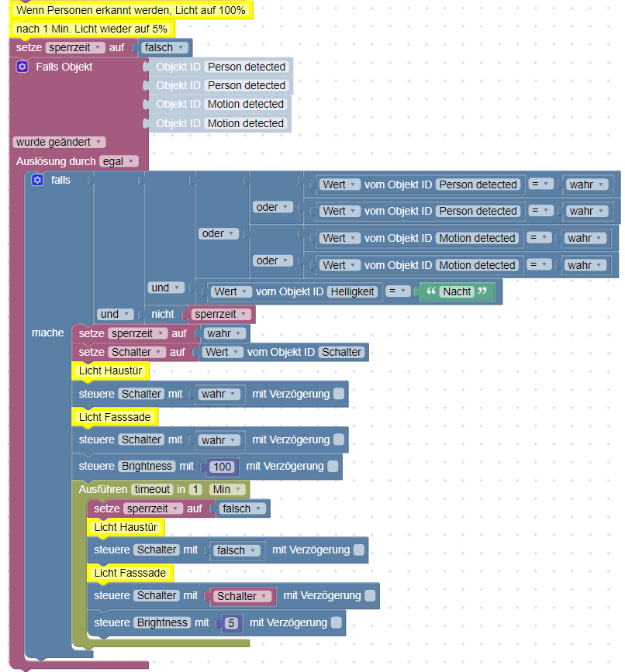
Task: Select comment 'nach 1 Min. Licht wieder auf 5%'
Action: pyautogui.click(x=92, y=29)
